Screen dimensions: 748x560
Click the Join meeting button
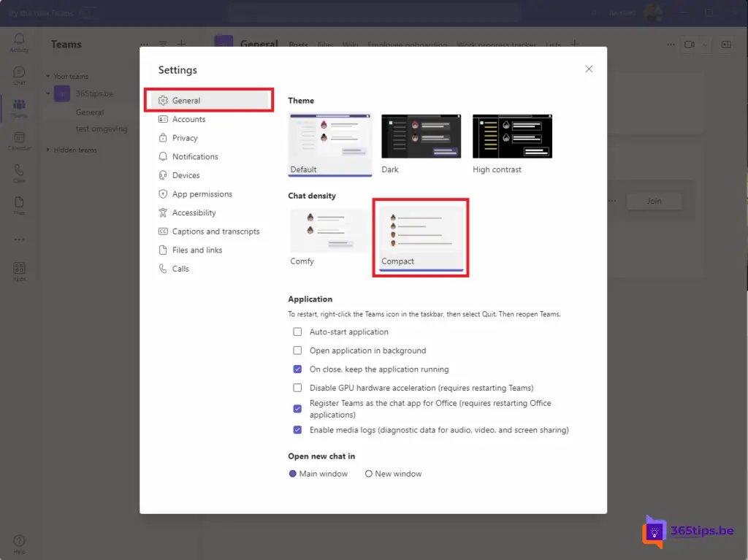[x=654, y=202]
